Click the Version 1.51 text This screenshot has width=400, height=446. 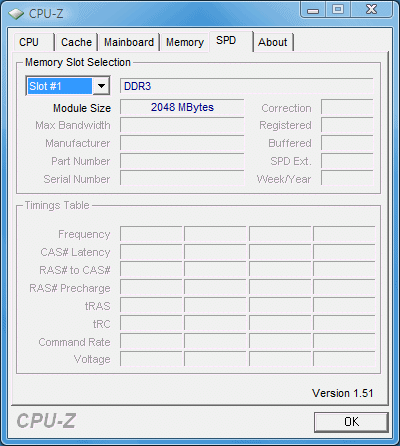point(342,393)
